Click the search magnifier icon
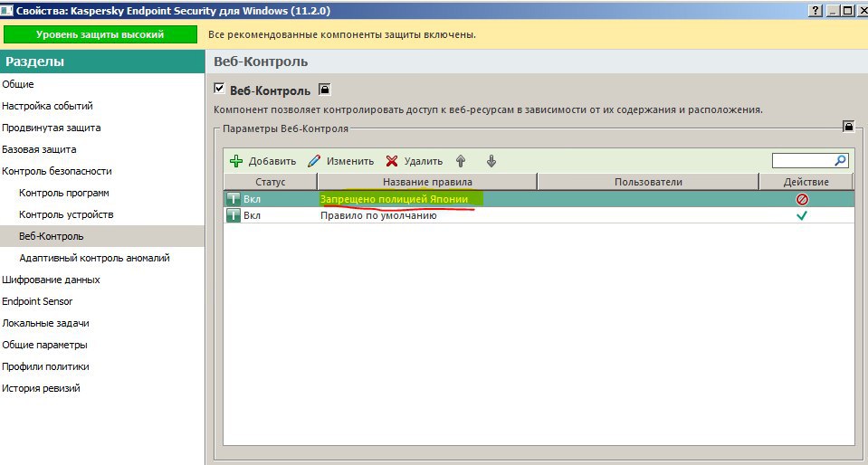Image resolution: width=868 pixels, height=465 pixels. (840, 160)
